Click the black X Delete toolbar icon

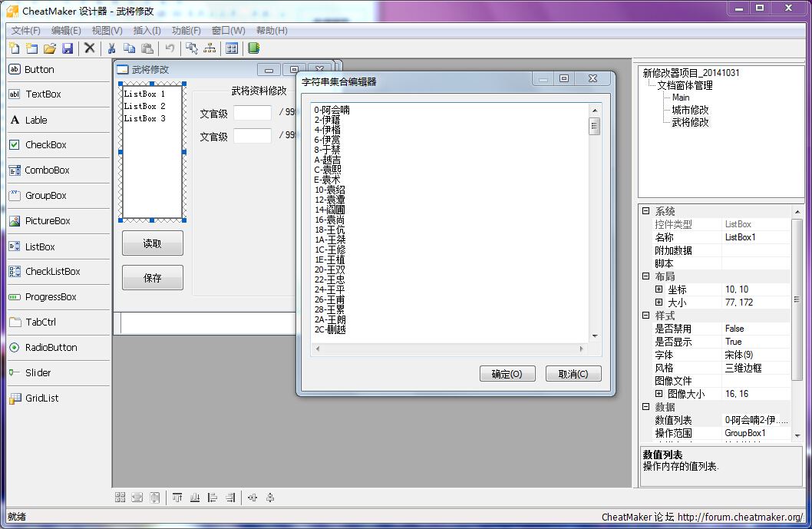point(90,48)
